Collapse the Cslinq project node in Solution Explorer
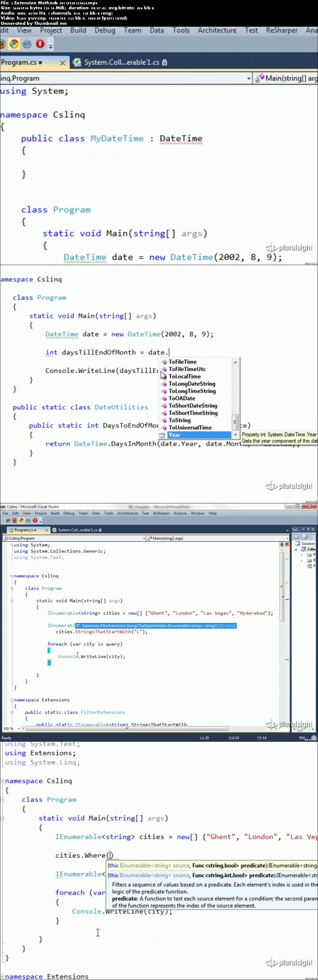The image size is (318, 980). pos(296,549)
